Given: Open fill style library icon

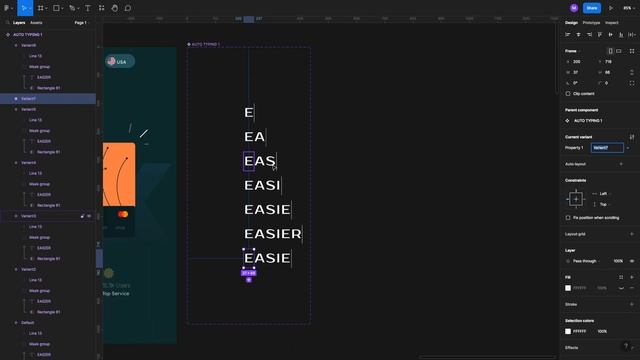Looking at the screenshot, I should click(x=621, y=277).
